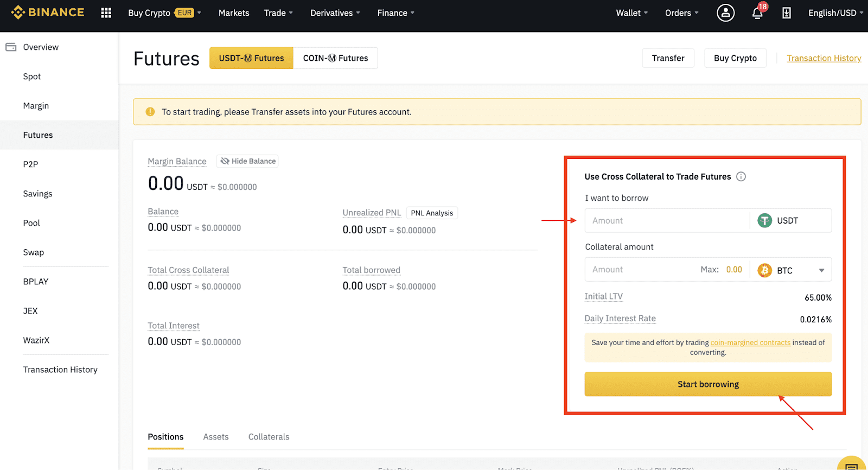The height and width of the screenshot is (471, 868).
Task: Click the 65.00% LTV value
Action: [x=818, y=297]
